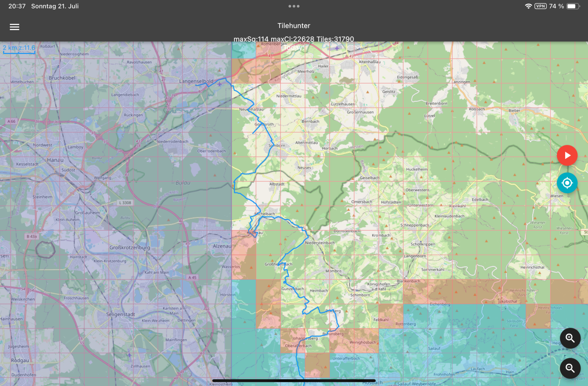Center map on current location
588x386 pixels.
point(567,183)
